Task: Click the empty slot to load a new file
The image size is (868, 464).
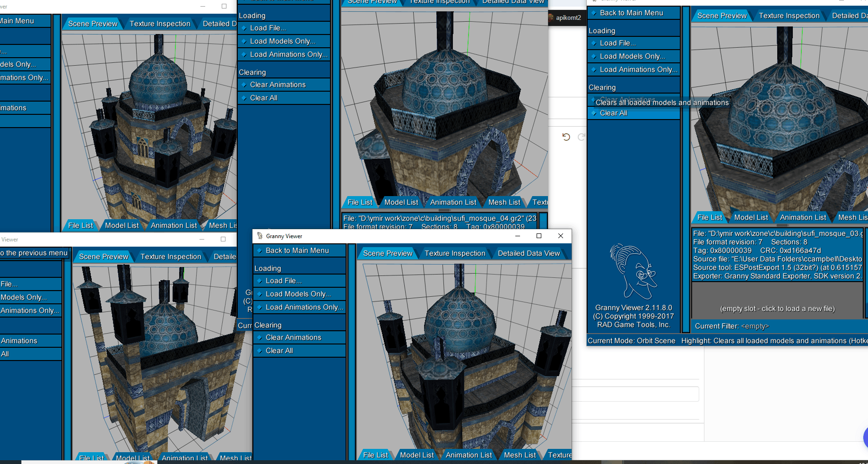Action: [777, 309]
